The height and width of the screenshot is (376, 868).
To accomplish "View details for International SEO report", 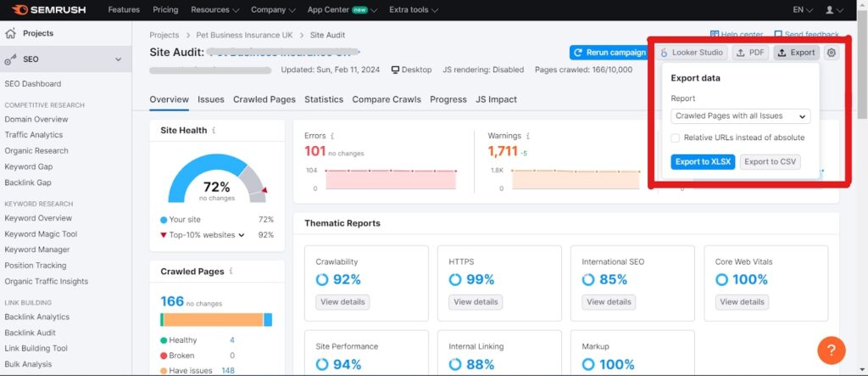I will point(609,302).
